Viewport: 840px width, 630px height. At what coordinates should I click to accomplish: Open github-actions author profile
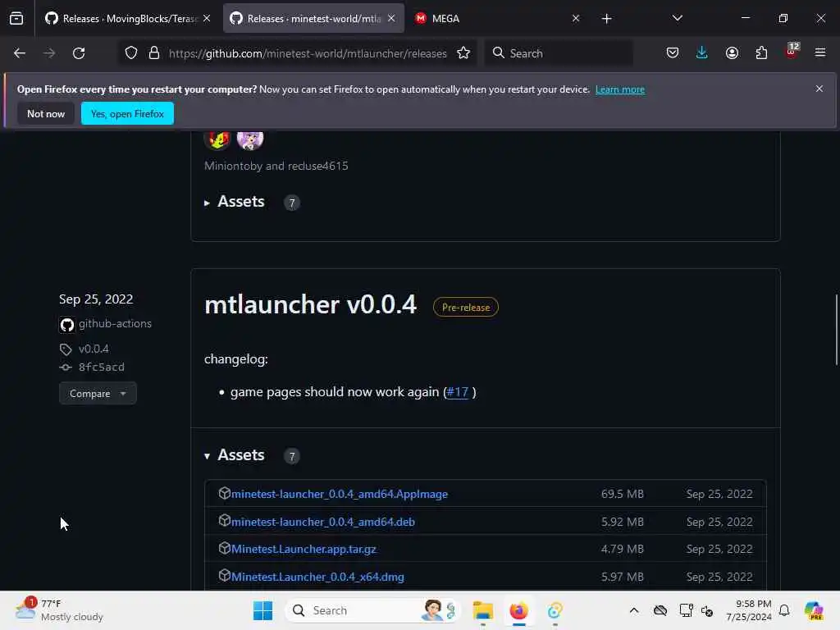click(115, 323)
